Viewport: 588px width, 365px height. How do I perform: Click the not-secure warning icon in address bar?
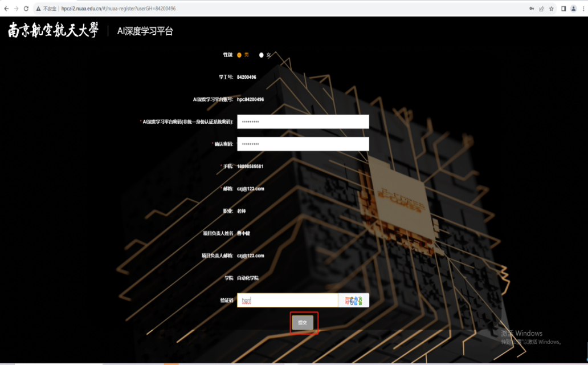(38, 9)
